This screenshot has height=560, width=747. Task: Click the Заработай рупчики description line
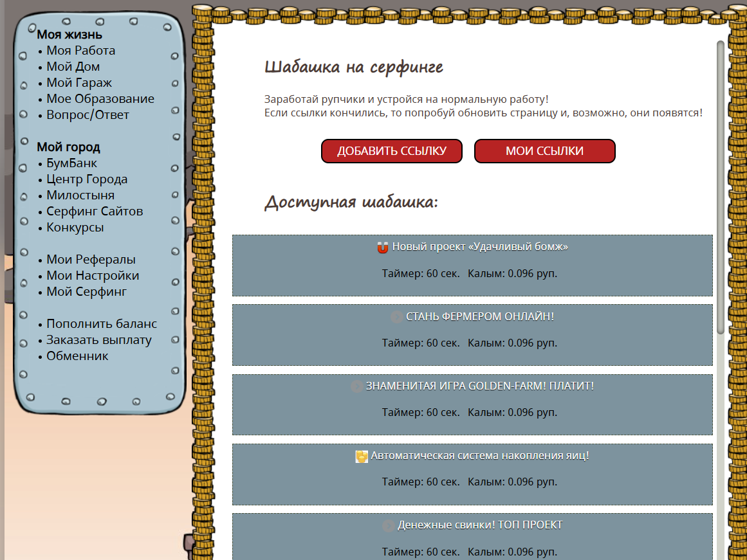pos(407,100)
